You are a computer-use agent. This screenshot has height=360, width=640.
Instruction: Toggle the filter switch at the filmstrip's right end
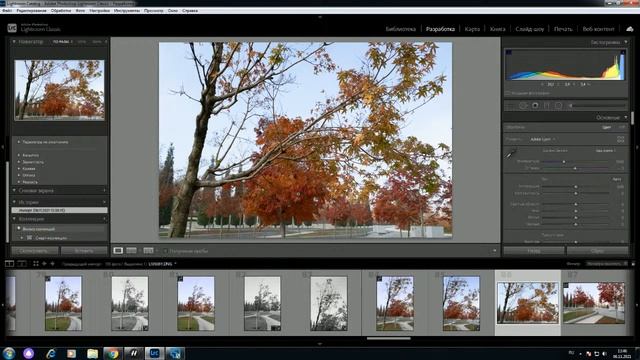click(633, 264)
